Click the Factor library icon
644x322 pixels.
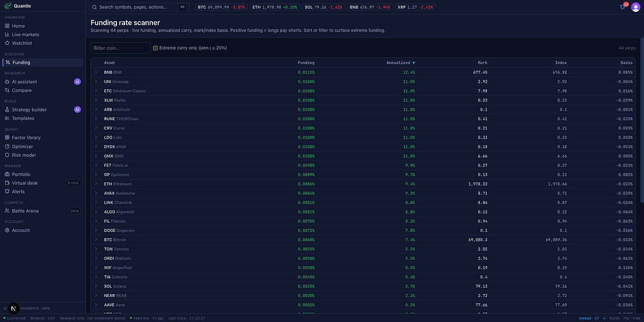coord(7,137)
